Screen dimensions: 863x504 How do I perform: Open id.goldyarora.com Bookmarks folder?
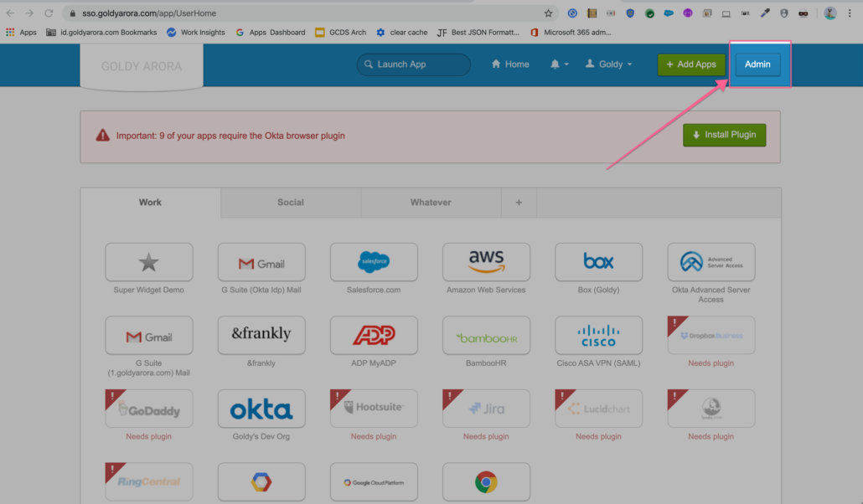[x=101, y=33]
